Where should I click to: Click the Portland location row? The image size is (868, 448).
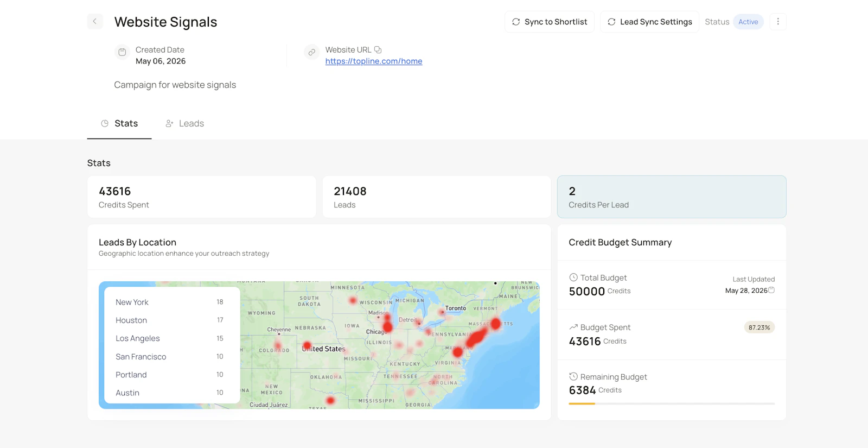170,375
